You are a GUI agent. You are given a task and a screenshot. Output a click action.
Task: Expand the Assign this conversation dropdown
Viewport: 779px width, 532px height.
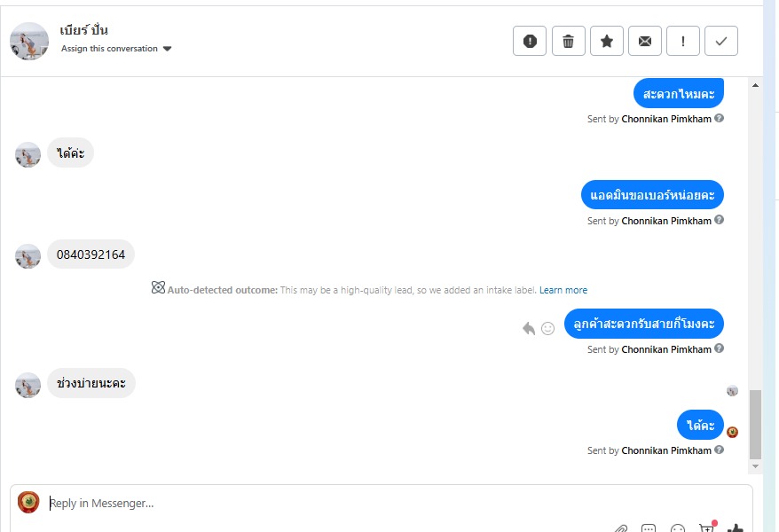167,49
